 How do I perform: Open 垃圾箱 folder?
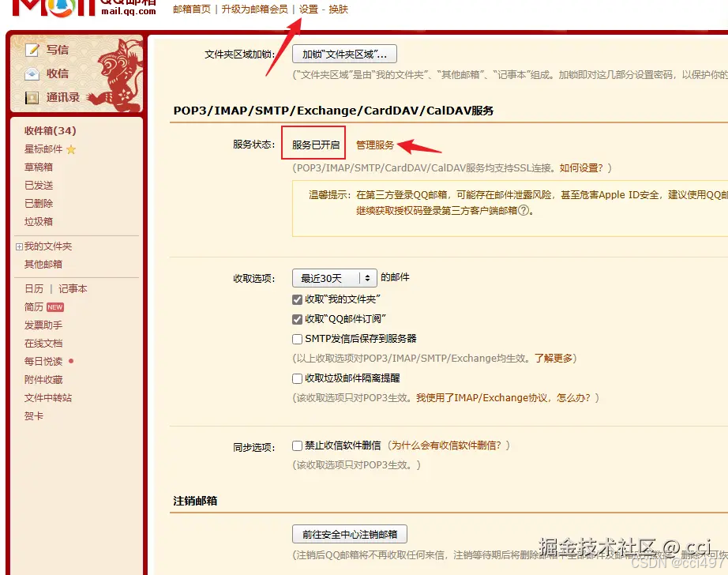tap(39, 221)
